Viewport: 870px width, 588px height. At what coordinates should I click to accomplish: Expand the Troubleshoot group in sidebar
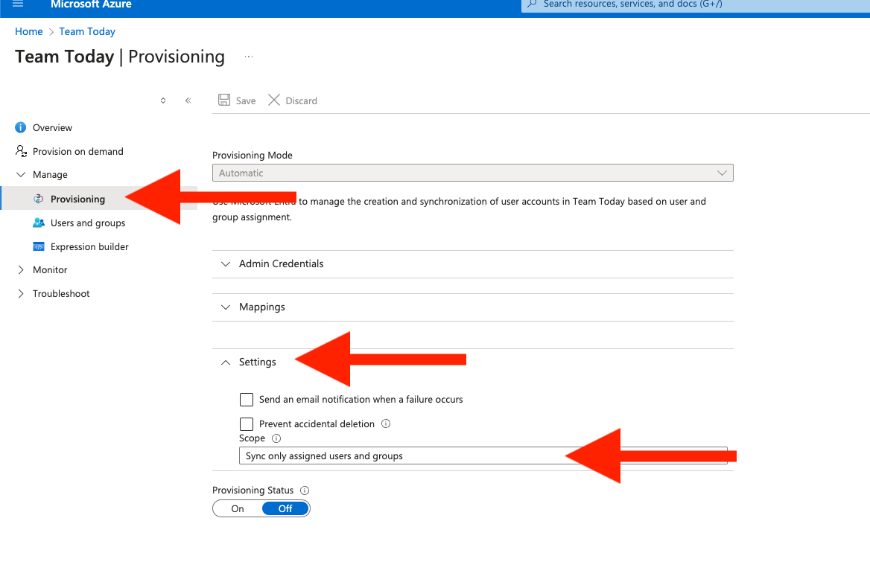(21, 294)
